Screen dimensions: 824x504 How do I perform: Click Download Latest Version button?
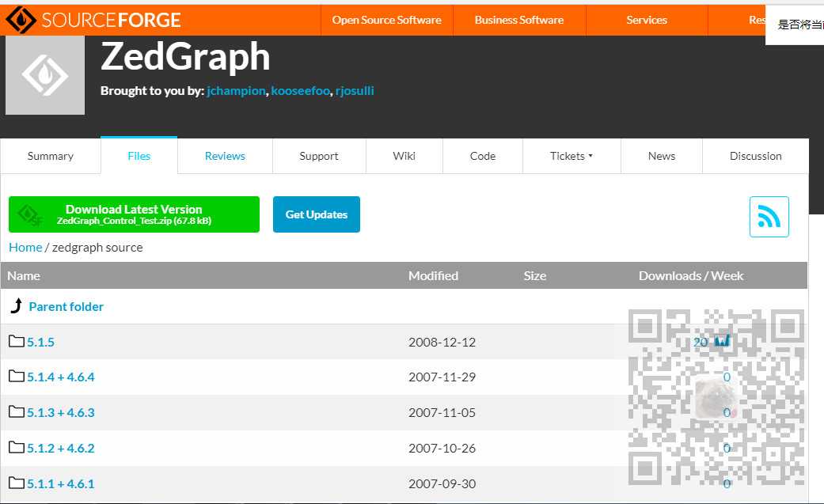(134, 214)
